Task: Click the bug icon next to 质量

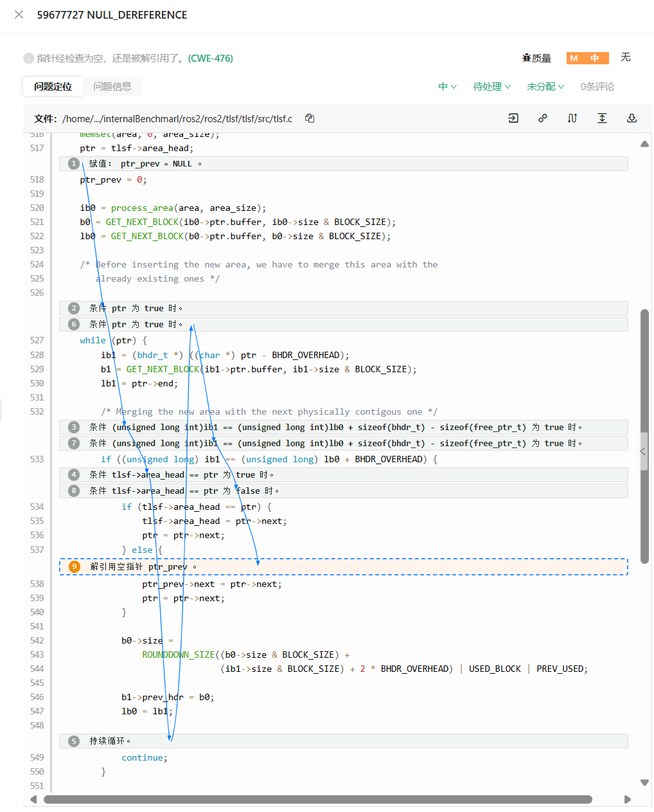Action: pyautogui.click(x=527, y=59)
